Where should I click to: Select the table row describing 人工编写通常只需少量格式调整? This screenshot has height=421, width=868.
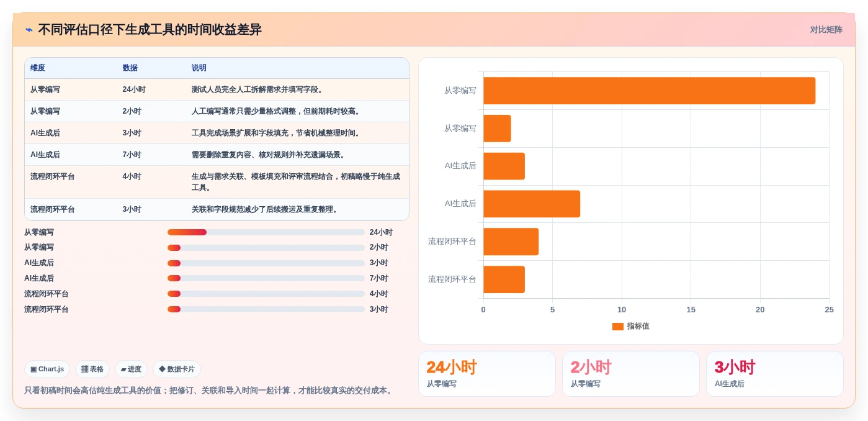(217, 111)
